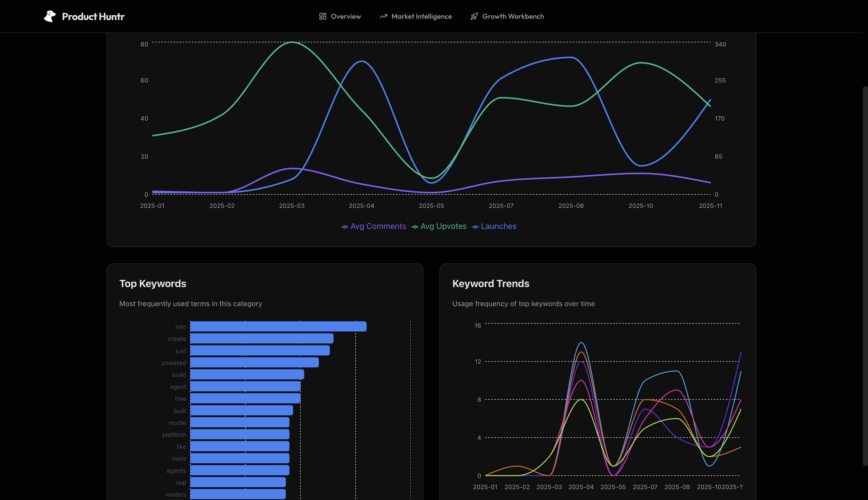Screen dimensions: 868x500
Task: Click the Product Huntr wordmark link
Action: (x=93, y=16)
